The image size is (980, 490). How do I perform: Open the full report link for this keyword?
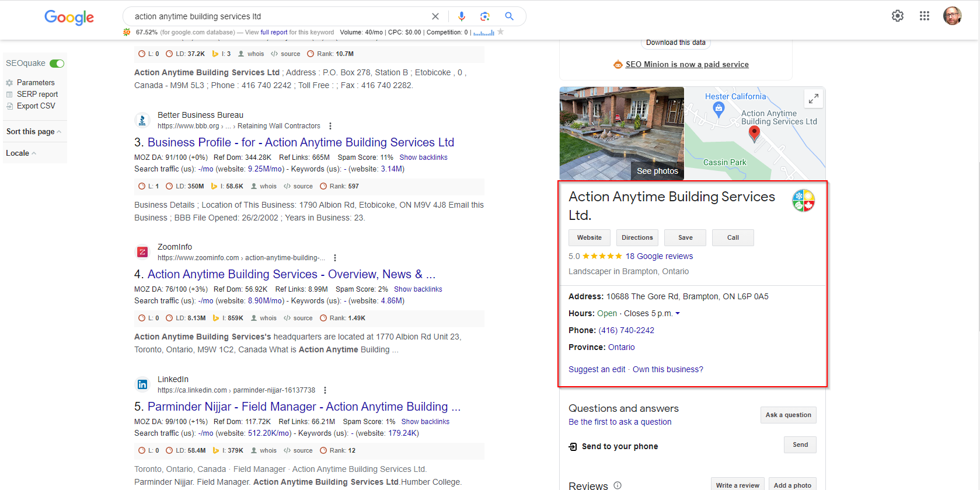click(274, 33)
